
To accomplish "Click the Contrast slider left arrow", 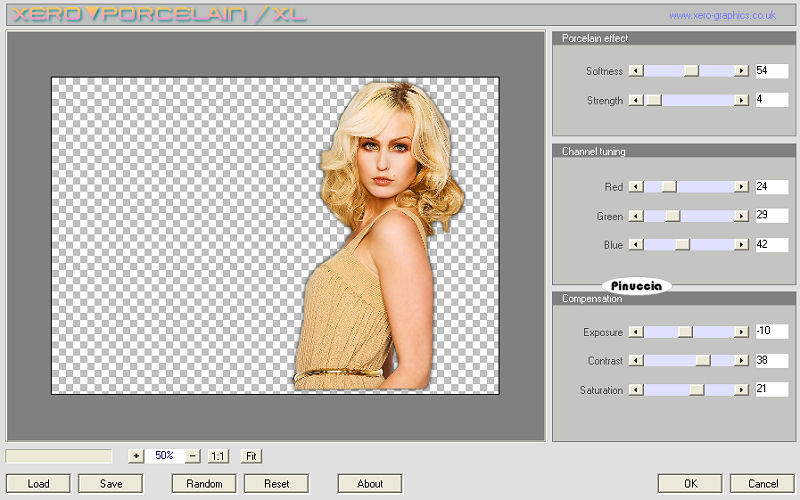I will 635,361.
